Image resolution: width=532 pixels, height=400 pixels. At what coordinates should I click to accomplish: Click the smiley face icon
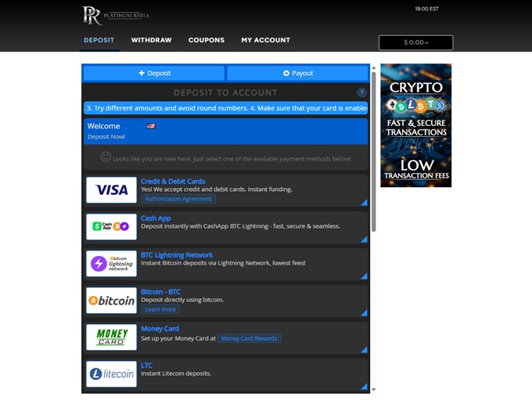106,157
